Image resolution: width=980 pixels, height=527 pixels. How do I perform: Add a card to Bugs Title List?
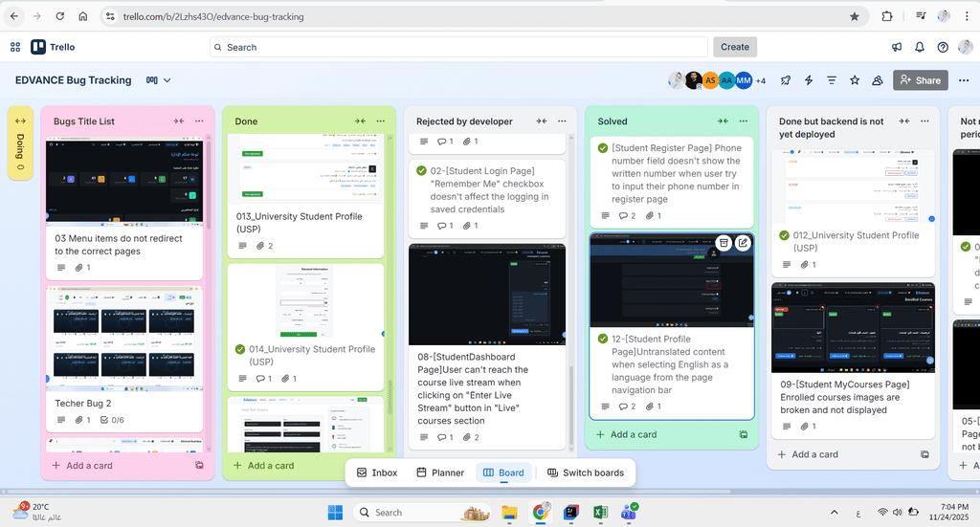tap(82, 465)
